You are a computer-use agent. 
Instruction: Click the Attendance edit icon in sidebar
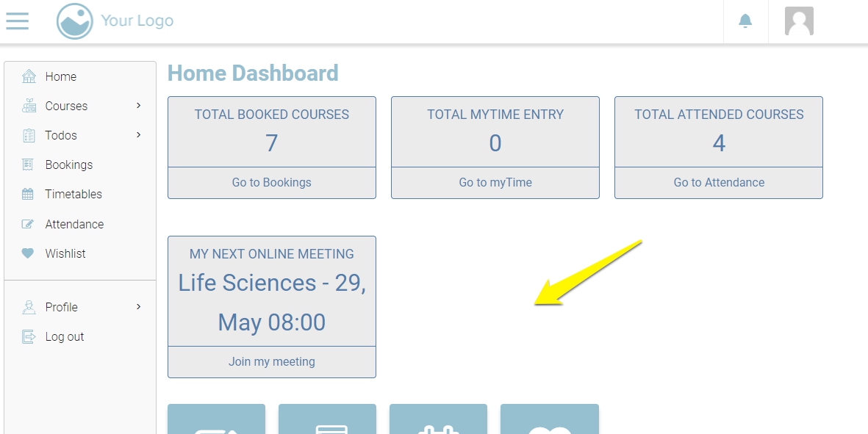[x=28, y=224]
